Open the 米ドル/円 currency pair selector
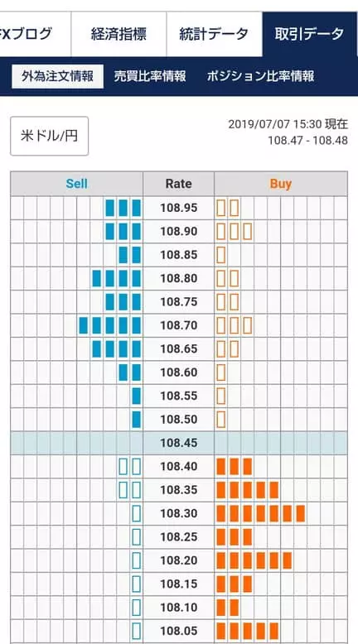 [50, 136]
